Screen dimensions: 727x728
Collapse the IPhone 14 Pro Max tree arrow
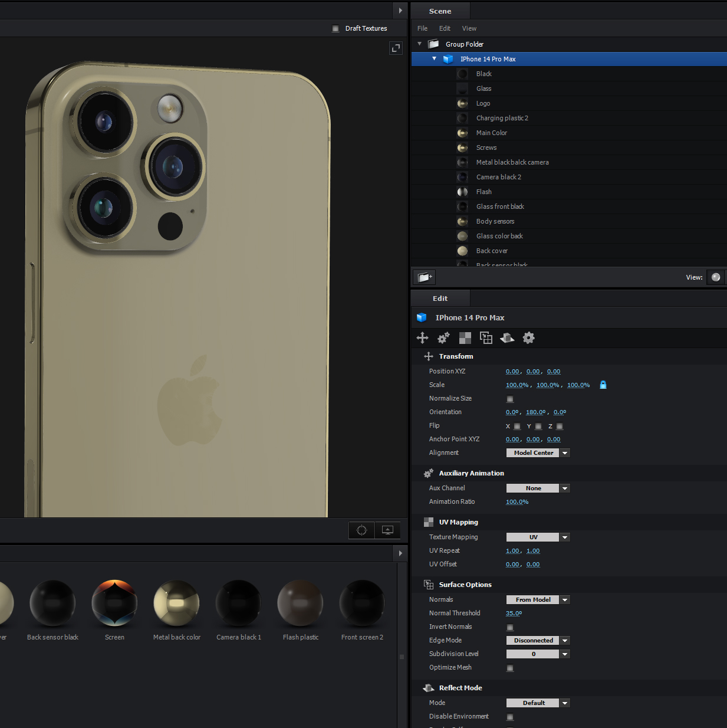[x=434, y=58]
